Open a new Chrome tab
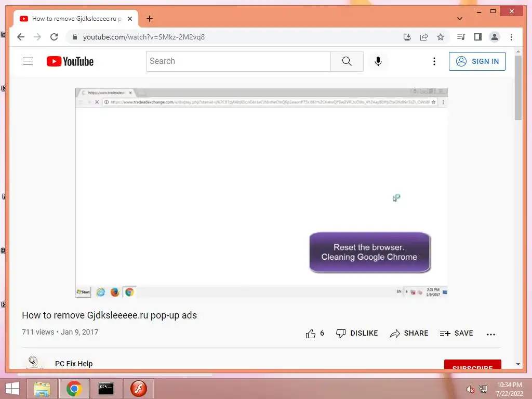This screenshot has width=532, height=399. [x=149, y=19]
